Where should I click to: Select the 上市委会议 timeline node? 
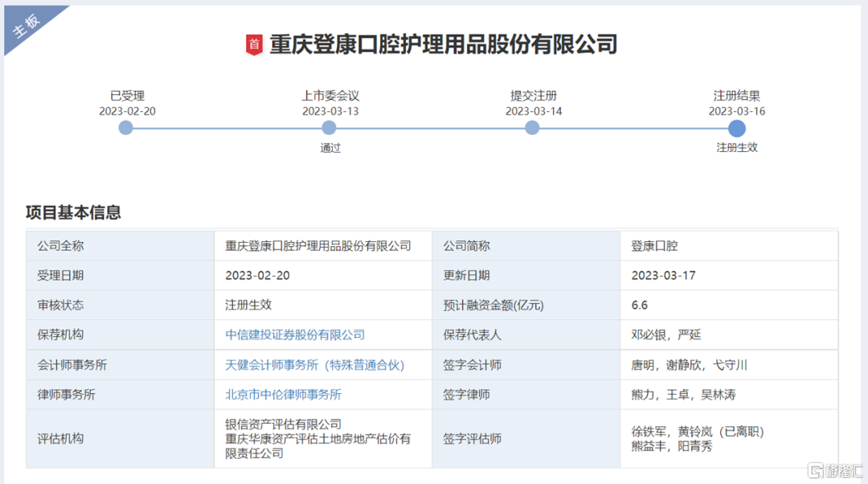(329, 129)
